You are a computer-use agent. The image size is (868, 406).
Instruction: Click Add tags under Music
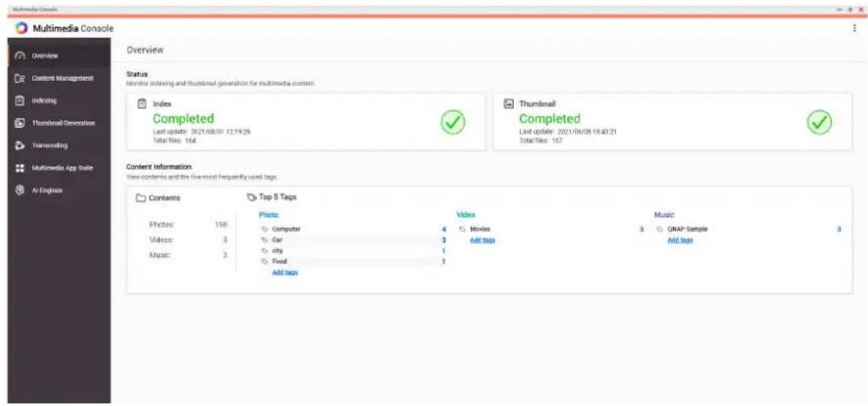pyautogui.click(x=680, y=240)
